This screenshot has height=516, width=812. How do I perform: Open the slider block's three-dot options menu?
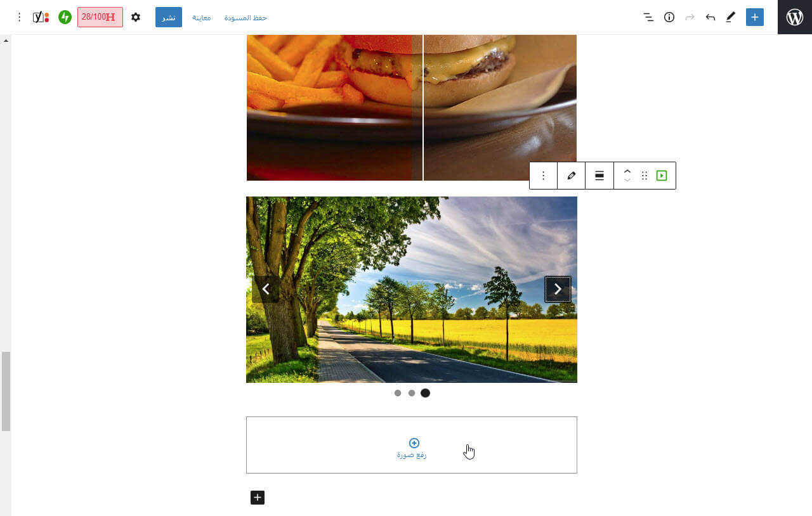click(x=544, y=176)
